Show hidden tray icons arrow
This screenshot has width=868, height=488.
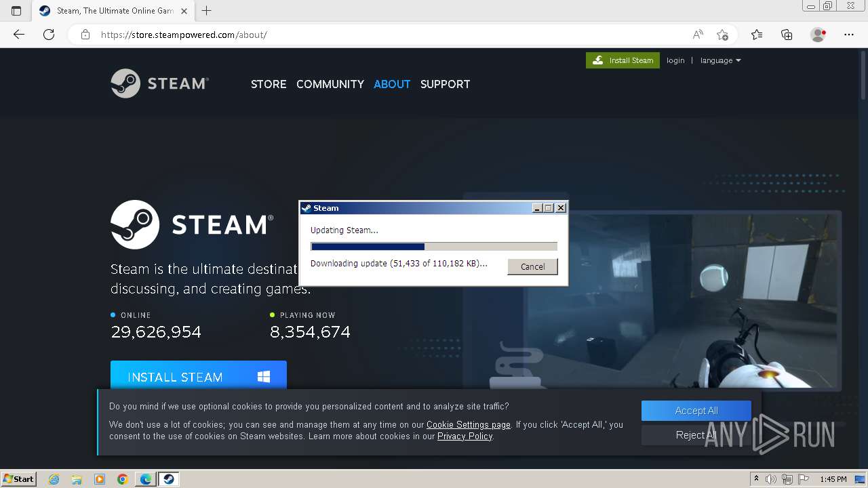click(x=756, y=479)
